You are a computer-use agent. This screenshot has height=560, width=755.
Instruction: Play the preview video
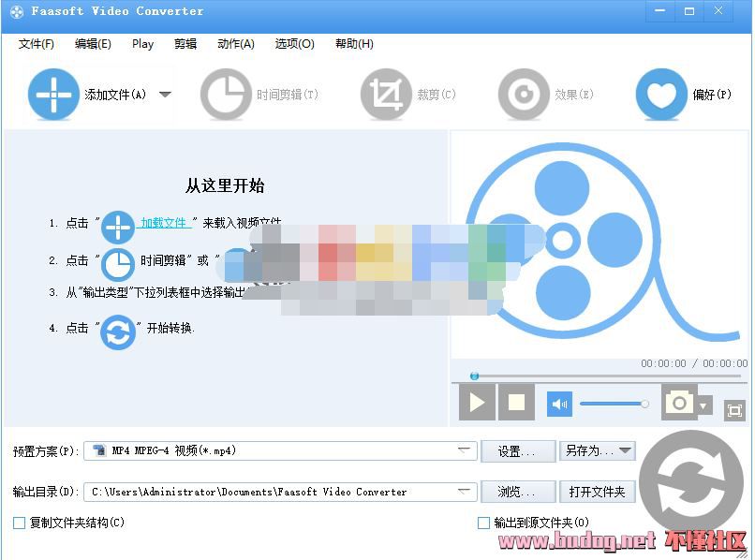pos(477,403)
